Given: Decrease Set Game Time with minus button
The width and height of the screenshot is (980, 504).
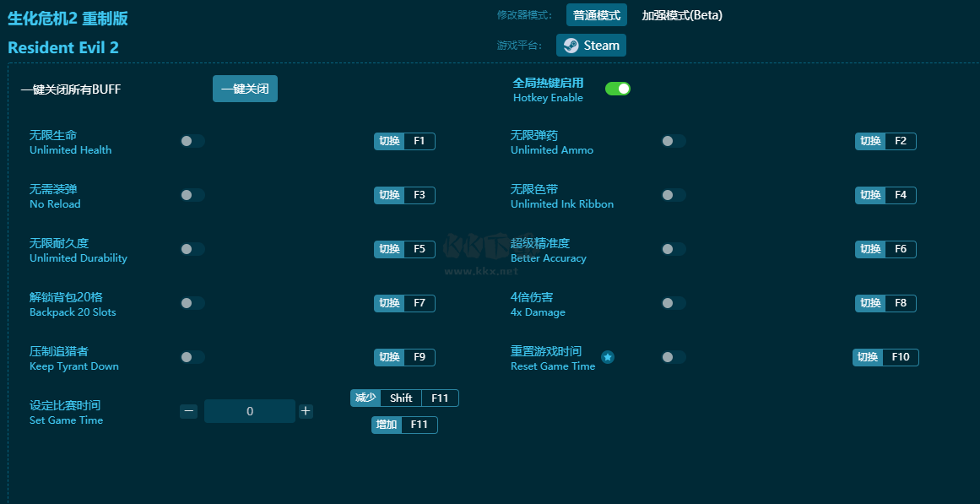Looking at the screenshot, I should coord(189,411).
